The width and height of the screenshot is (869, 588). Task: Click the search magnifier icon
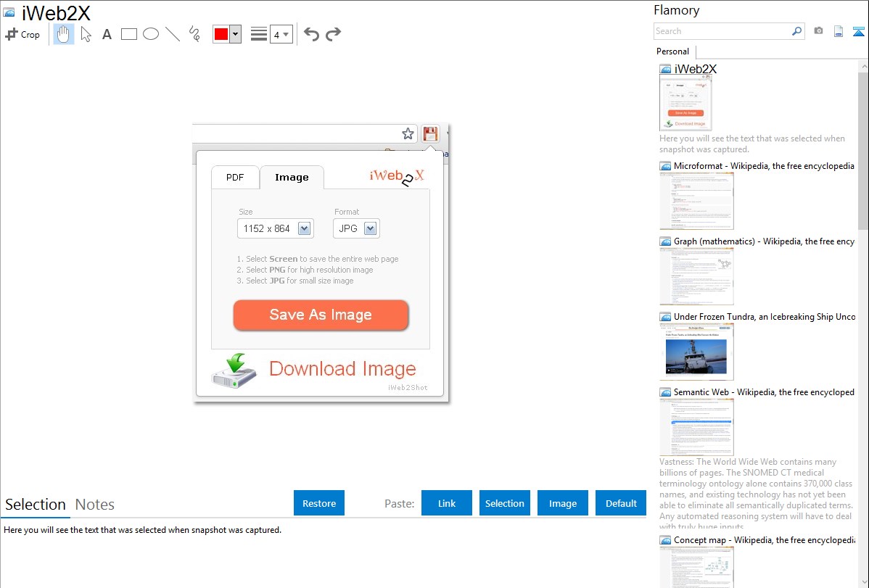click(x=797, y=31)
